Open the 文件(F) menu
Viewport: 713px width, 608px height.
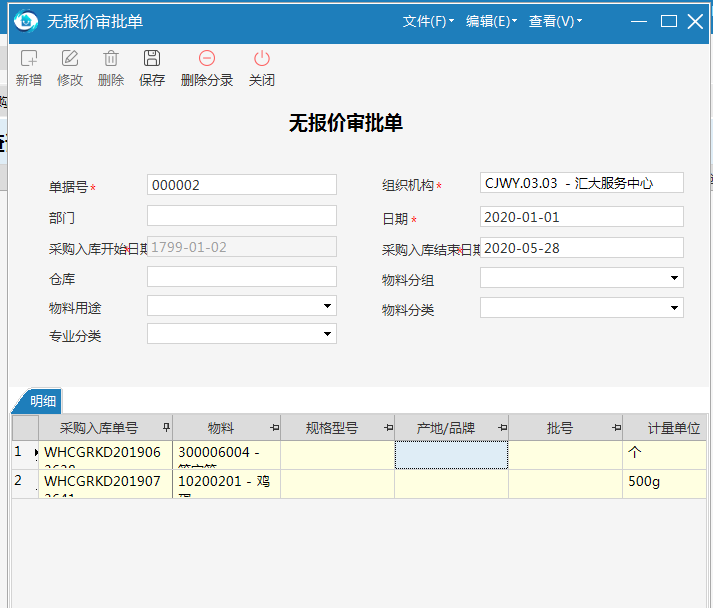point(428,21)
